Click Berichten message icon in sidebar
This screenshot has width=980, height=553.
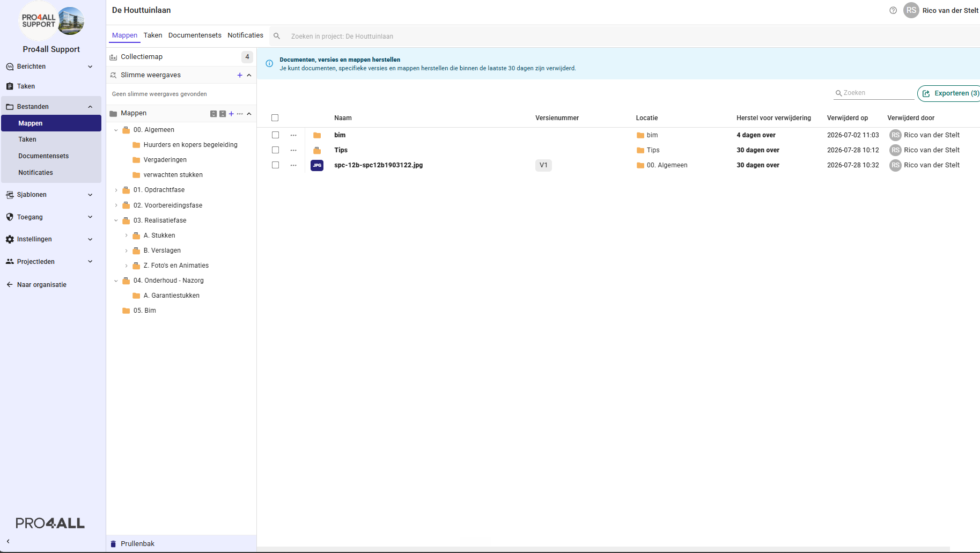[x=10, y=67]
